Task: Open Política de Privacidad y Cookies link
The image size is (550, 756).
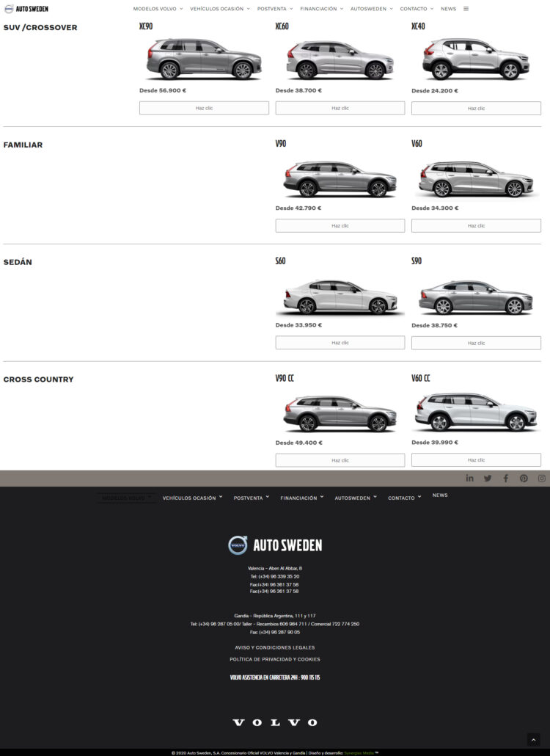Action: pyautogui.click(x=275, y=659)
